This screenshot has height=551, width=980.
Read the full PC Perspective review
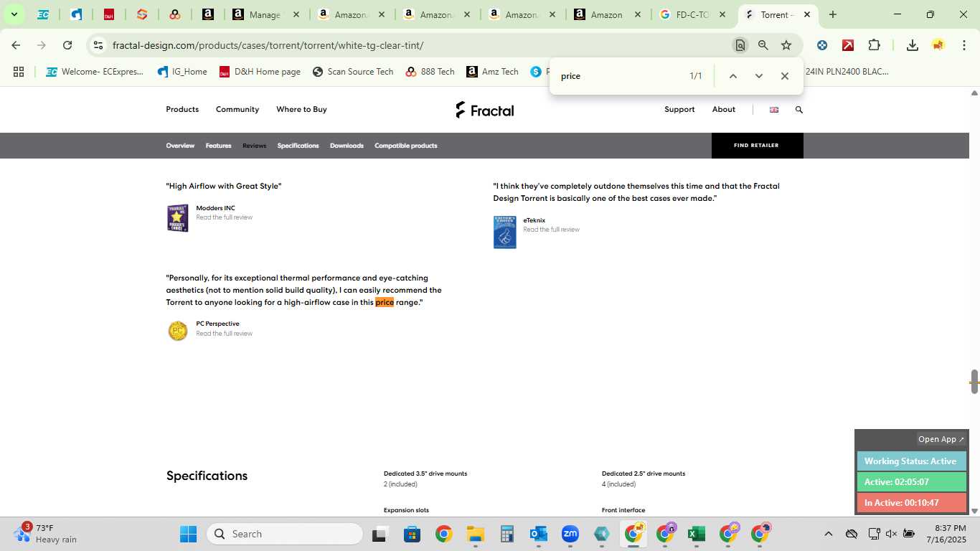(x=224, y=334)
